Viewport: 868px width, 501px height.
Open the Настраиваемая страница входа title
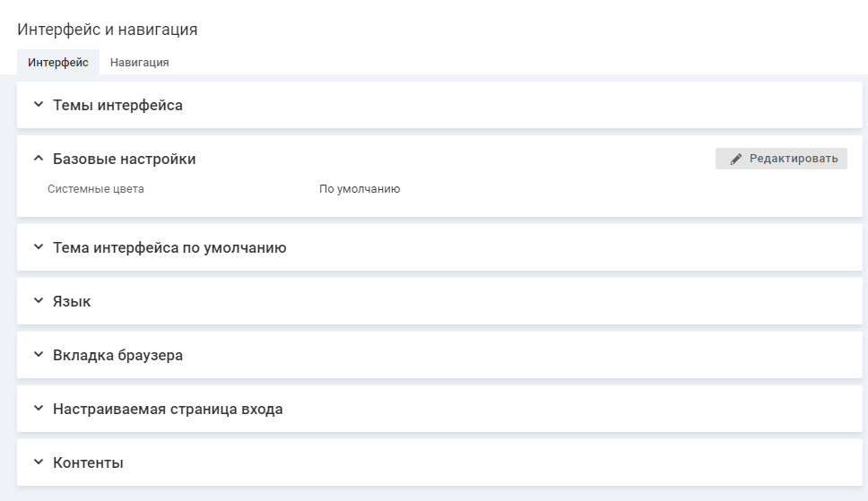pyautogui.click(x=168, y=409)
